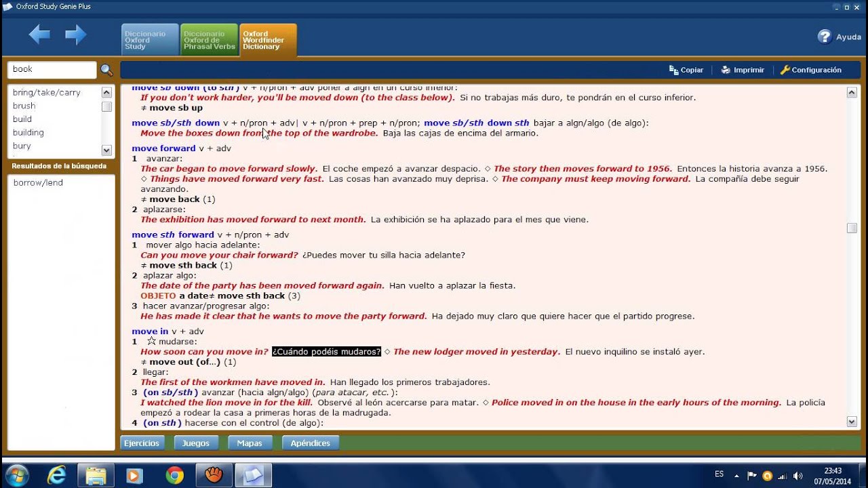Viewport: 868px width, 488px height.
Task: Select Oxford Wordfinder Dictionary tab
Action: click(268, 40)
